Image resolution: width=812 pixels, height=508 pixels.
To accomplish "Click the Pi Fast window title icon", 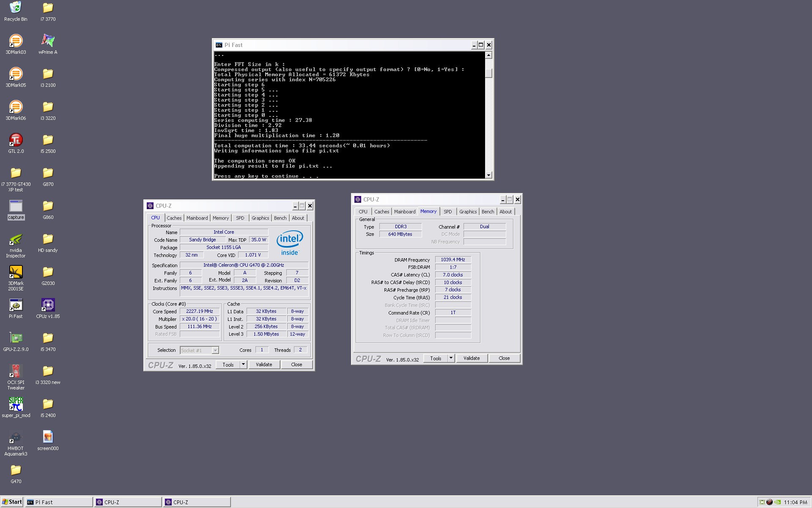I will (x=219, y=45).
